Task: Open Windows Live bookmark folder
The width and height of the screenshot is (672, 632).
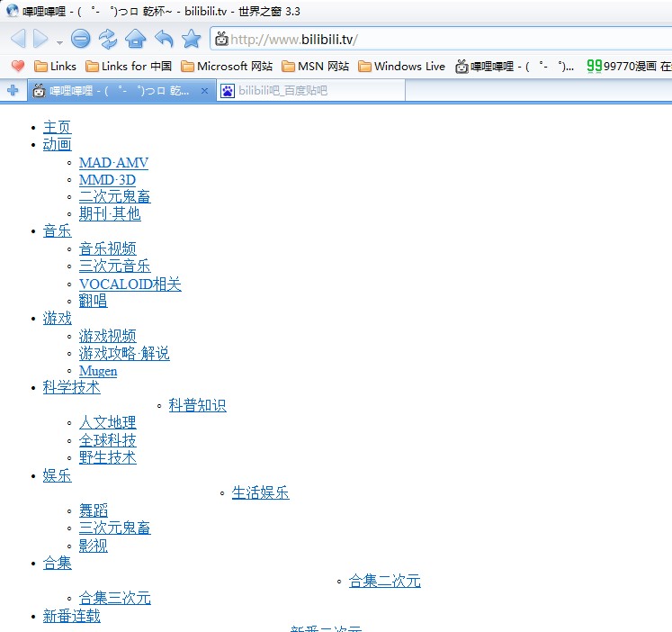Action: (x=401, y=66)
